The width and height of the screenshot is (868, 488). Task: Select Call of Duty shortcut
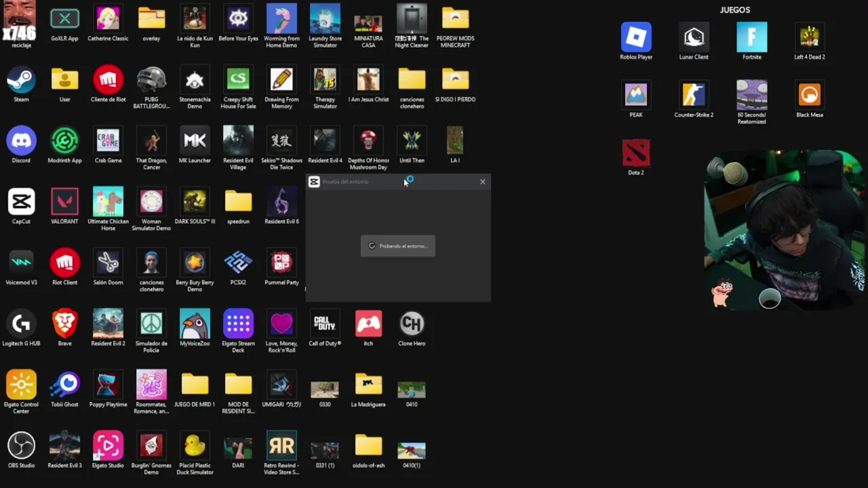[325, 324]
